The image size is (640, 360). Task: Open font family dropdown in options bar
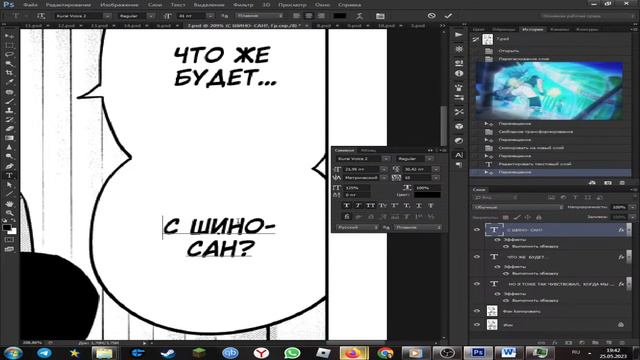click(x=107, y=16)
